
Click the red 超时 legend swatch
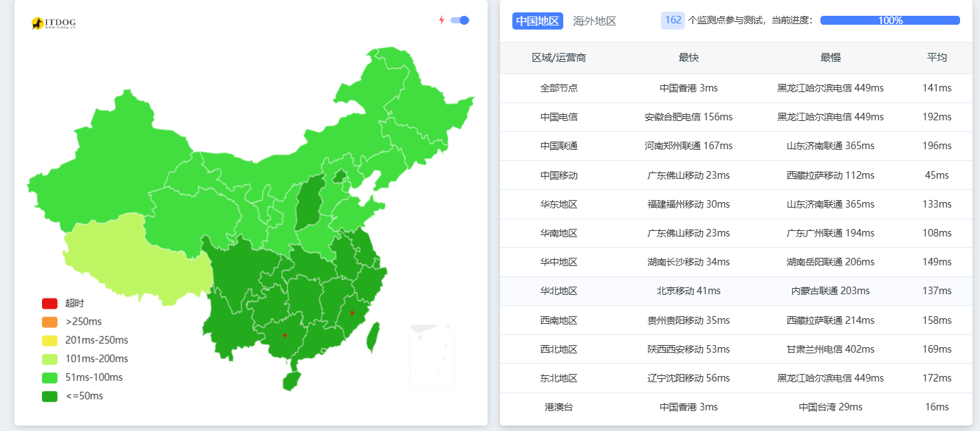click(50, 303)
